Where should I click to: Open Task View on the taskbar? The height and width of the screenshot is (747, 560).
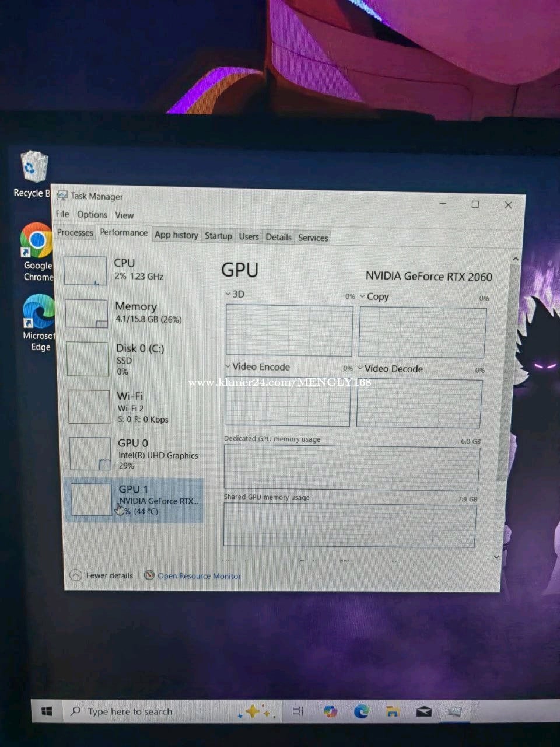298,711
